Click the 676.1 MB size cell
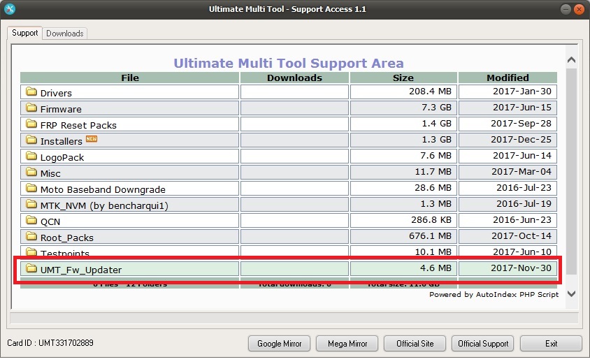 click(x=403, y=236)
